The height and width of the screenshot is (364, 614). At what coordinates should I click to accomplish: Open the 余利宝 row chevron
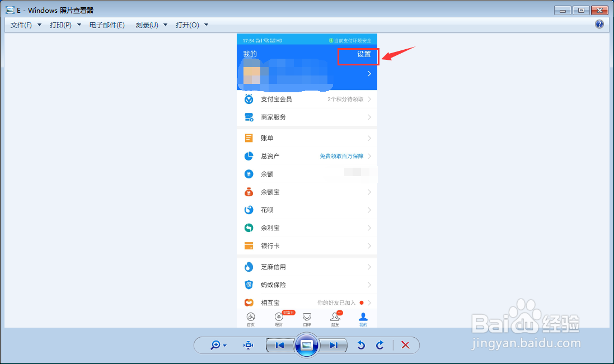click(x=369, y=228)
